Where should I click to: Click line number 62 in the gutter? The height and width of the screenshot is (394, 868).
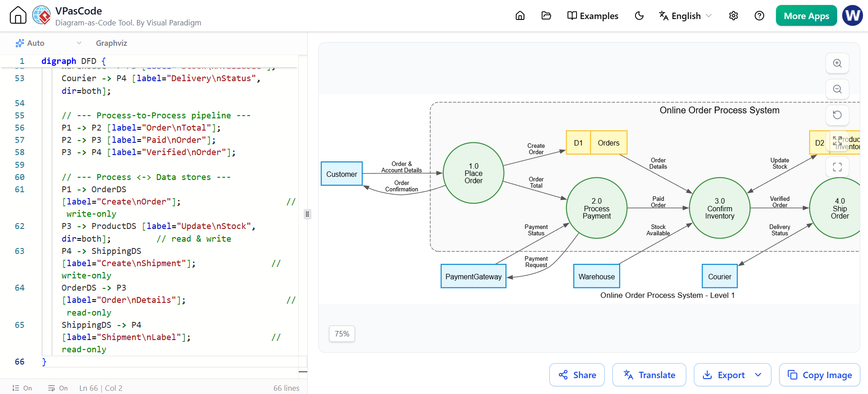point(19,226)
